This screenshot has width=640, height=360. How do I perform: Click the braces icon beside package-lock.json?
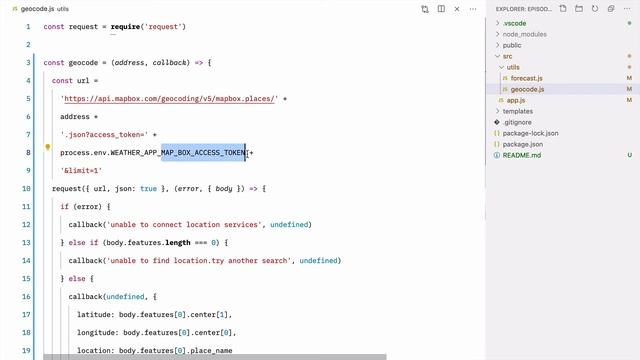(497, 133)
